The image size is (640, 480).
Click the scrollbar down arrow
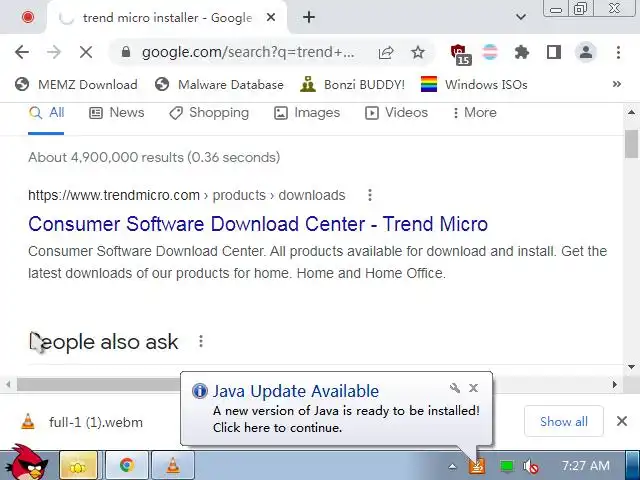coord(631,367)
